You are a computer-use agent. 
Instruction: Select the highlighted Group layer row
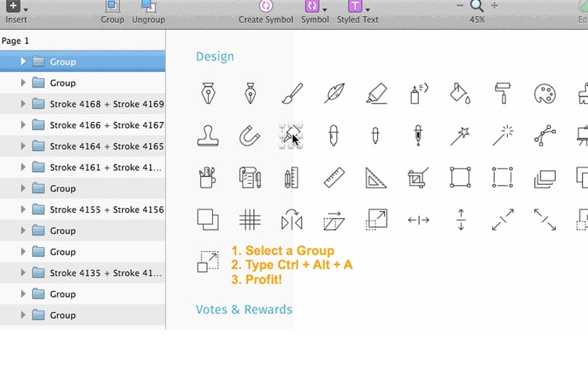(83, 61)
